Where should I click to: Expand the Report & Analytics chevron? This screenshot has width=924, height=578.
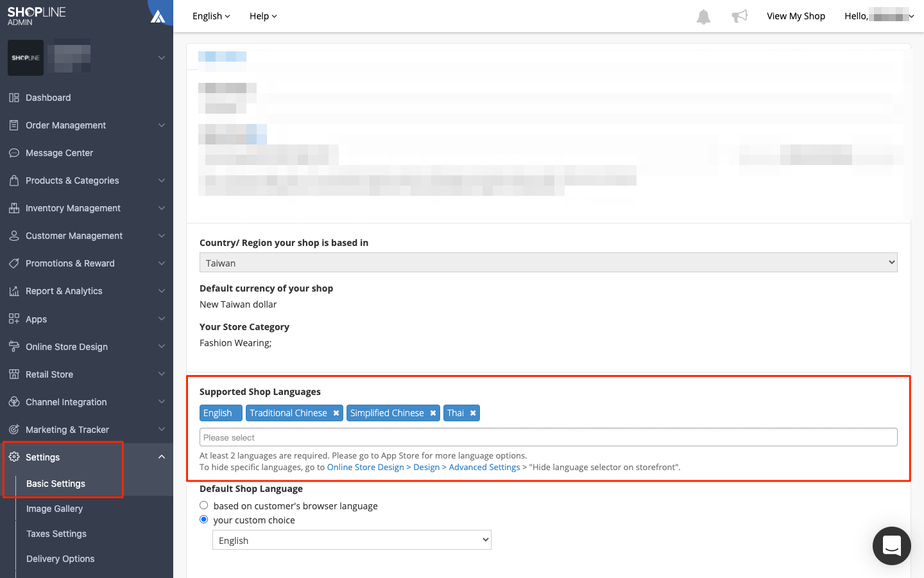pyautogui.click(x=162, y=291)
